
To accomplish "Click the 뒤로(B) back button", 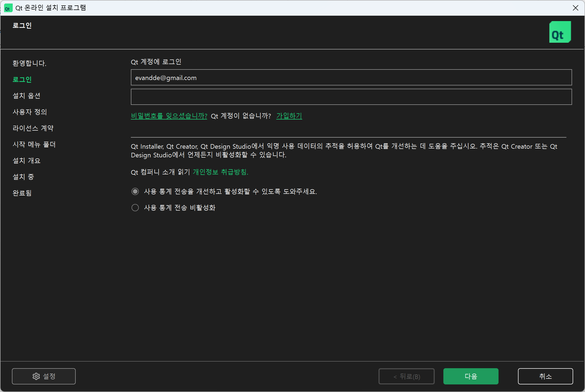I will point(407,376).
